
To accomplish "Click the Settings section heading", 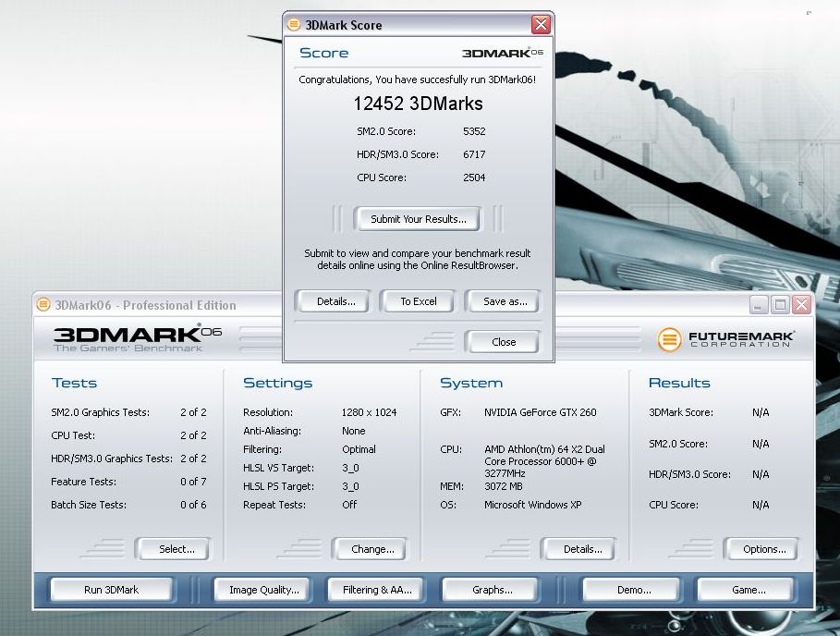I will [x=277, y=383].
